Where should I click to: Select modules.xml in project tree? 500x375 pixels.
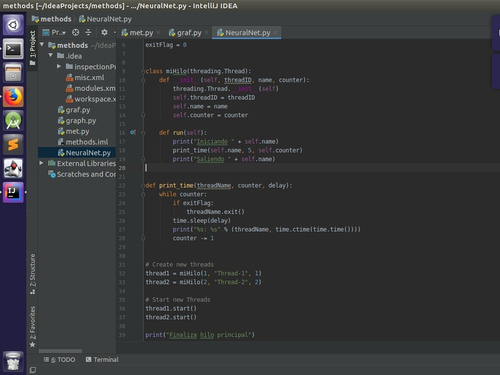(x=91, y=88)
